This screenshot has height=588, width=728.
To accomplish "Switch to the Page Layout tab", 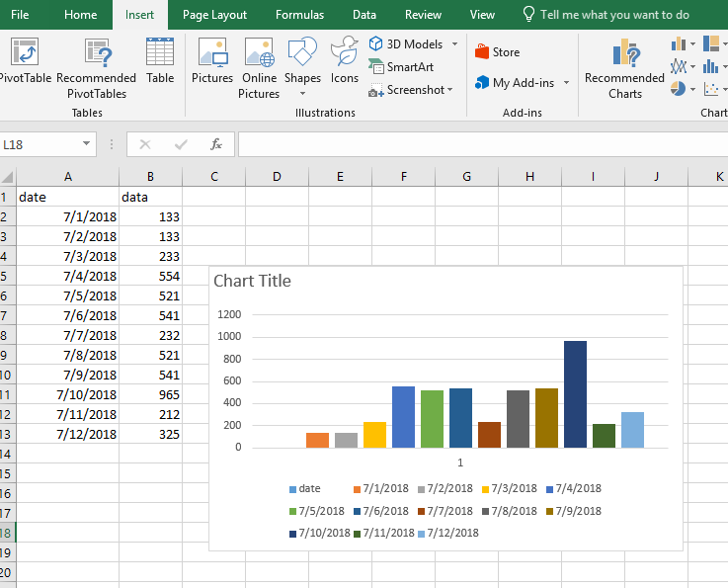I will 214,15.
